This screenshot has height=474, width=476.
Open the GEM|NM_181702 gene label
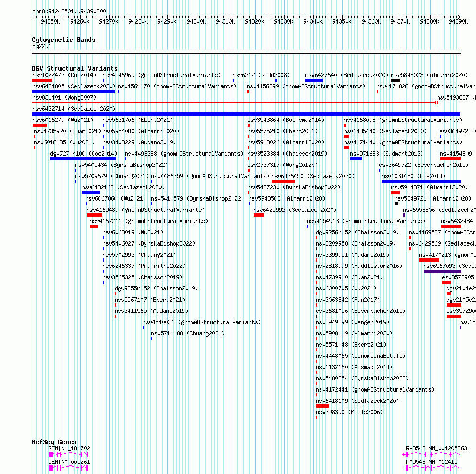click(69, 448)
